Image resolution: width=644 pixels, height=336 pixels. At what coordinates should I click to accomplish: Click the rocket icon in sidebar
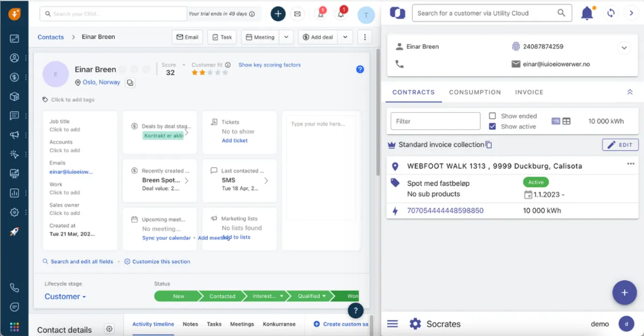14,231
